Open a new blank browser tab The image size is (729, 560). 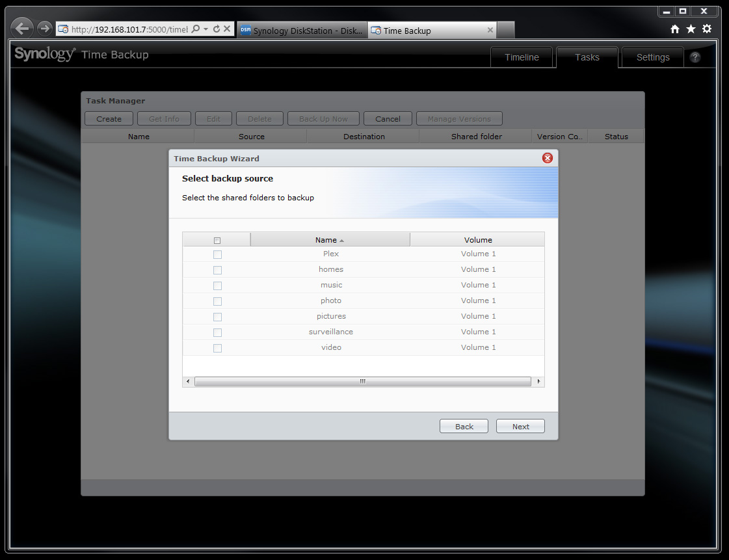tap(506, 30)
